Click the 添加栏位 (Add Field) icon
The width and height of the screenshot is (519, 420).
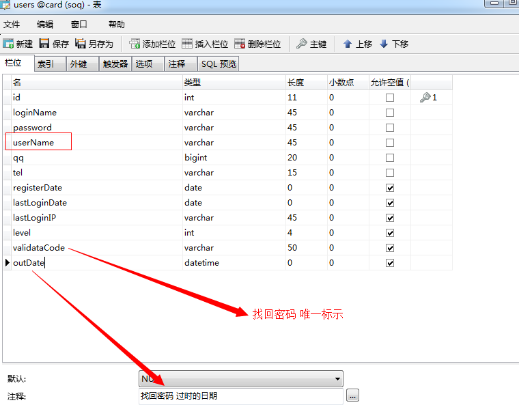tap(135, 44)
